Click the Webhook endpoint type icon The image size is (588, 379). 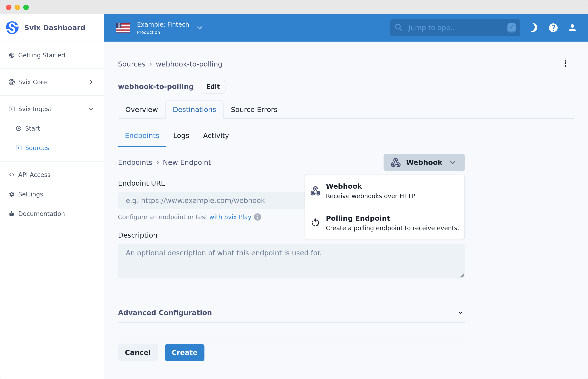tap(315, 191)
